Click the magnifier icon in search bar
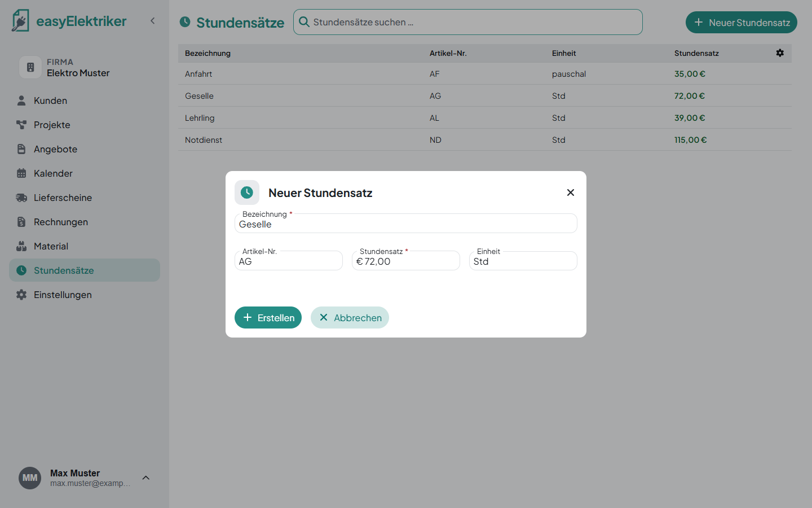 coord(304,22)
